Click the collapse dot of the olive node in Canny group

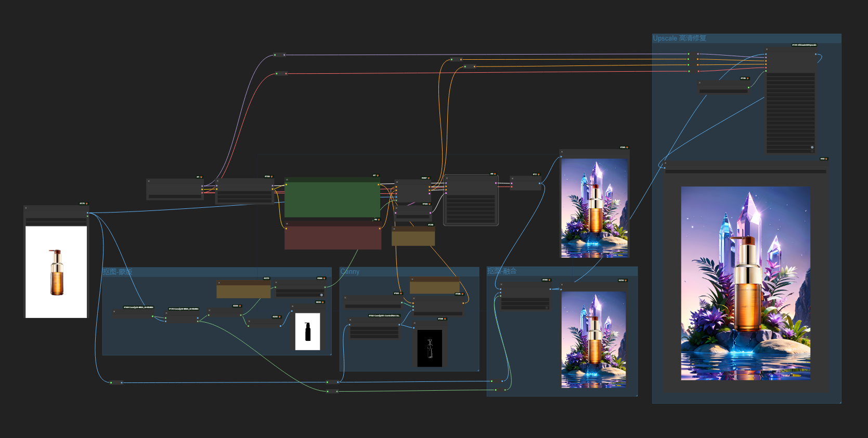point(412,279)
